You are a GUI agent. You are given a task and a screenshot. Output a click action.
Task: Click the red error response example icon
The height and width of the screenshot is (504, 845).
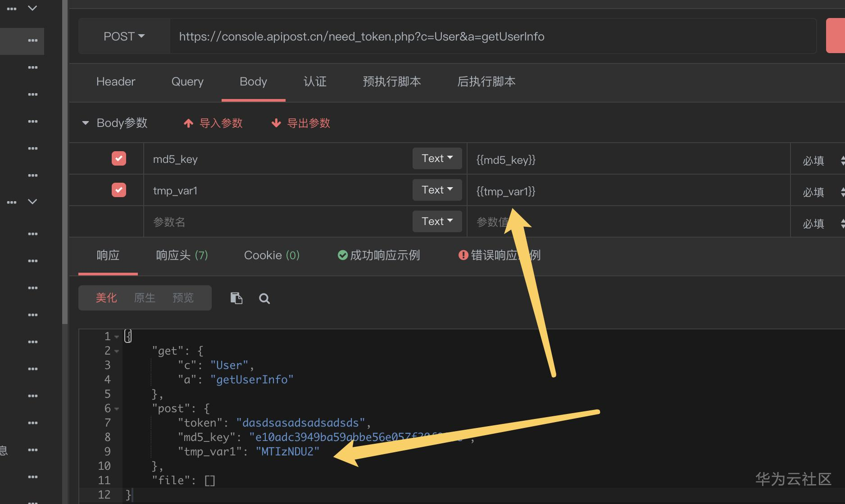pyautogui.click(x=463, y=255)
